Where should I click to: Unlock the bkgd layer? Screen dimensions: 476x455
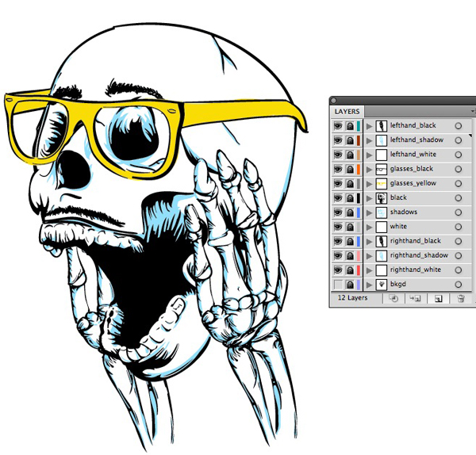pyautogui.click(x=350, y=285)
